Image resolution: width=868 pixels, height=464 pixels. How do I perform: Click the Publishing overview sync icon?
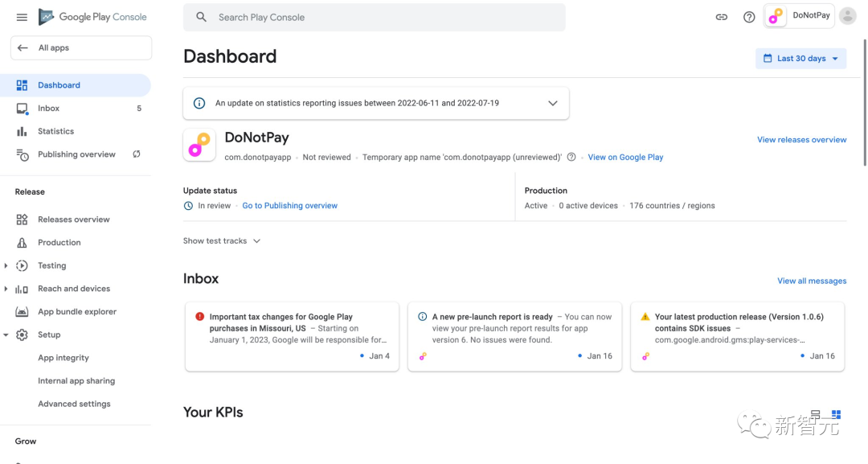click(x=136, y=154)
